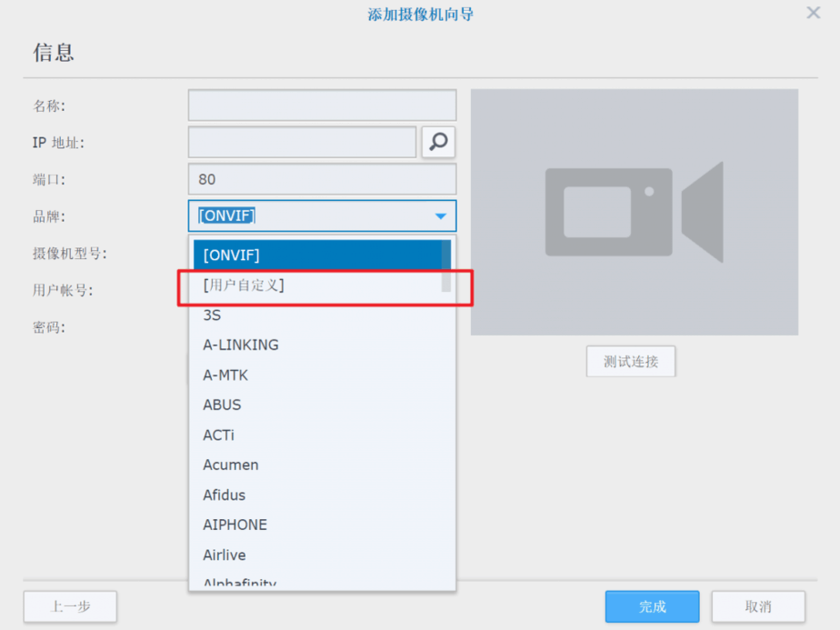840x630 pixels.
Task: Pick Acumen from brand options
Action: click(x=320, y=465)
